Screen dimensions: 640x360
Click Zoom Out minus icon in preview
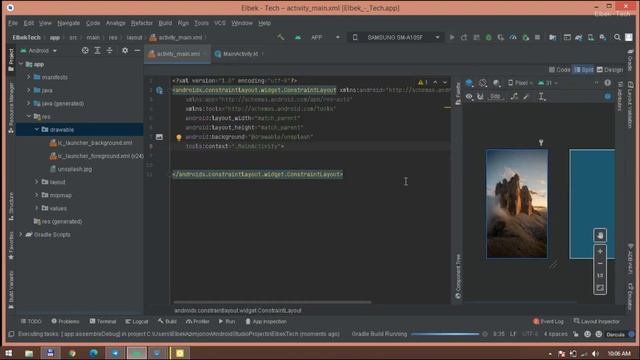coord(600,264)
